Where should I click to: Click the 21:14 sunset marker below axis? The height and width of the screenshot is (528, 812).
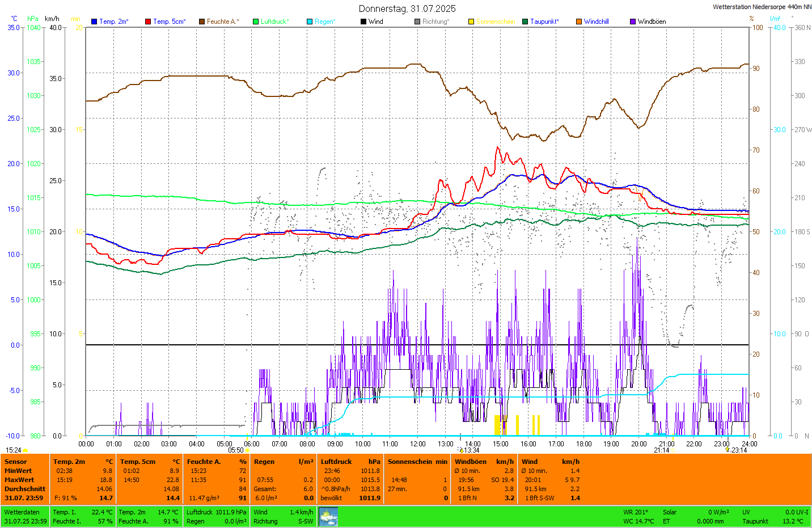[x=661, y=450]
